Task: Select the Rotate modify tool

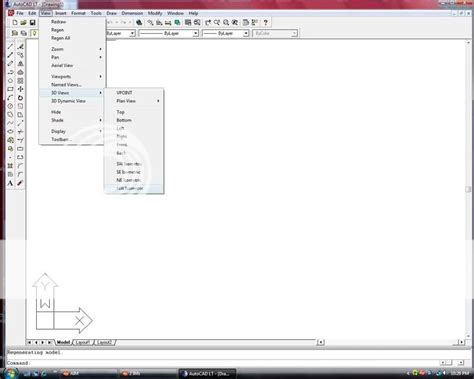Action: pyautogui.click(x=20, y=98)
